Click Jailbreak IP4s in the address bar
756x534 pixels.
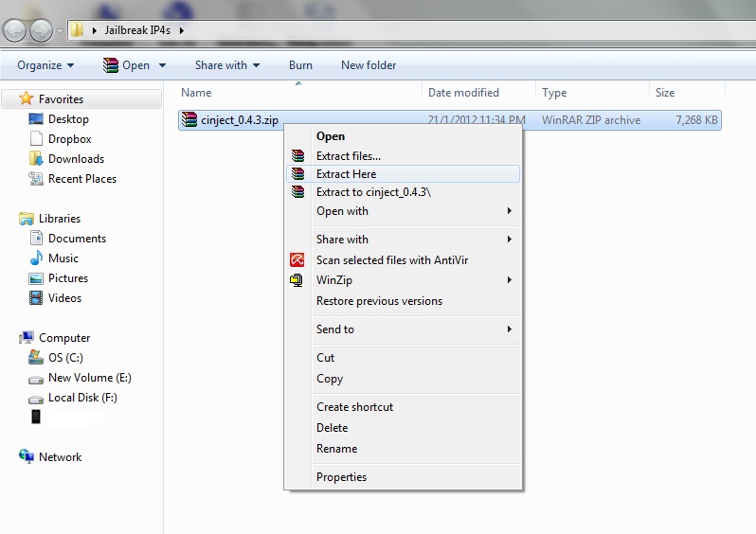tap(138, 30)
